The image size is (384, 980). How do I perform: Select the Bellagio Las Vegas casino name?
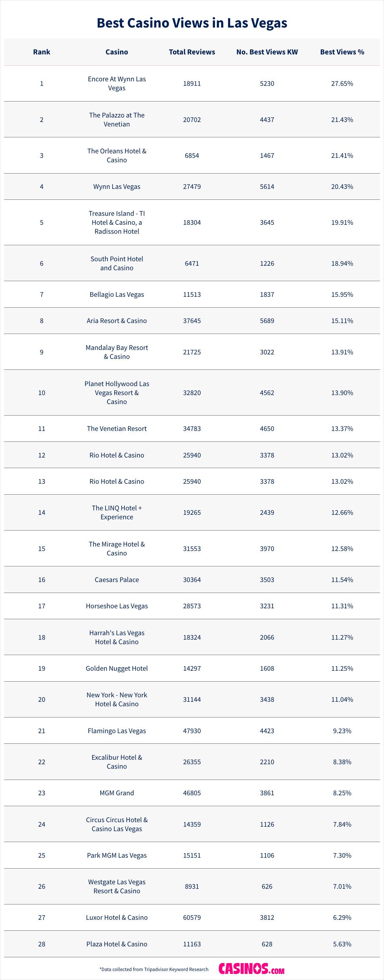[117, 295]
